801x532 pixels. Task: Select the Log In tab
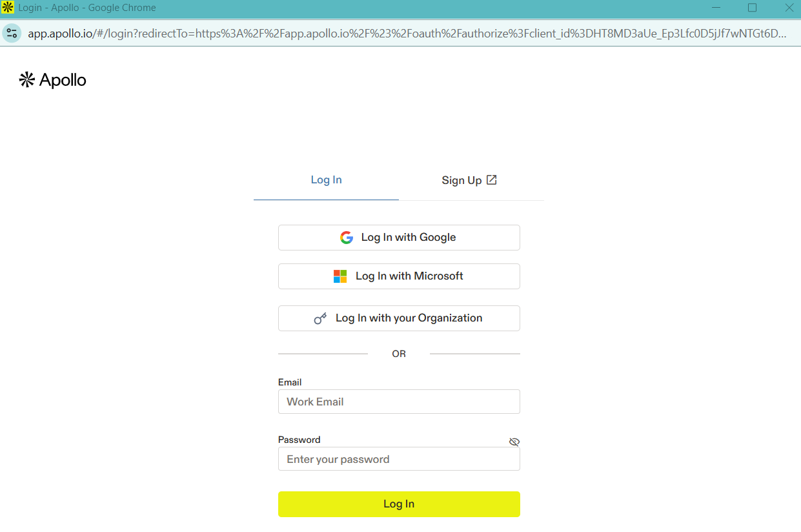tap(326, 180)
